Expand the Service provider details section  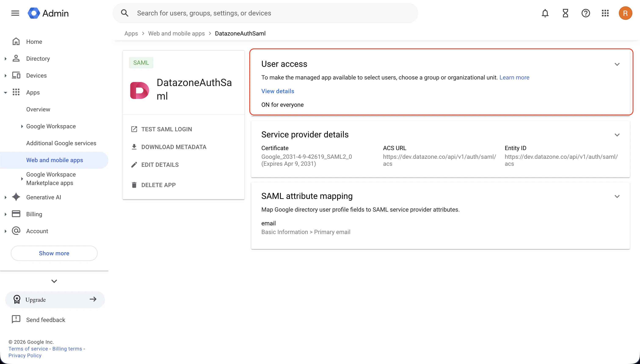click(617, 135)
